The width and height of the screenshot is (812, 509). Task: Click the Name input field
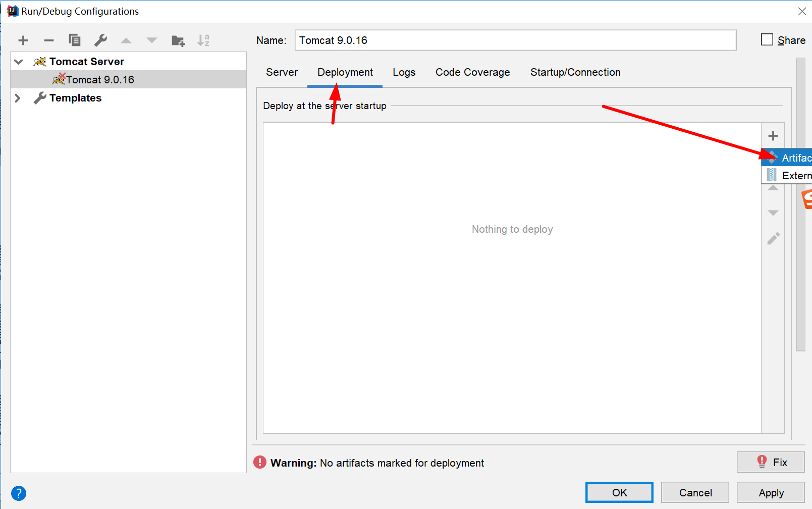tap(515, 40)
